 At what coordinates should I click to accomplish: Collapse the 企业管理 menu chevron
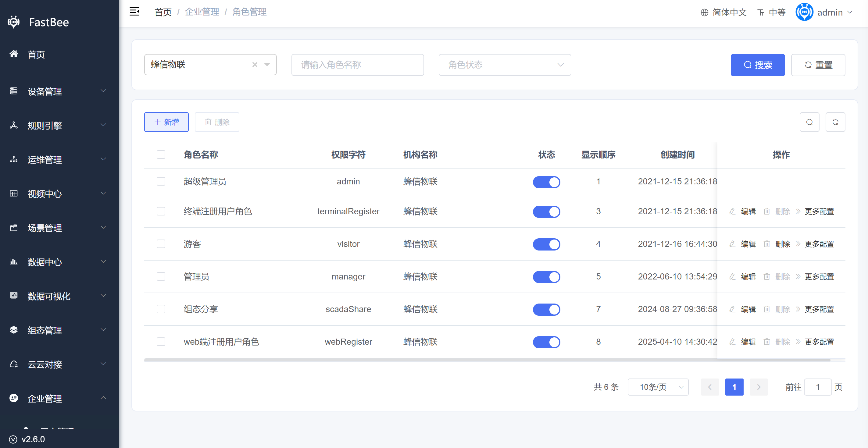[x=103, y=398]
